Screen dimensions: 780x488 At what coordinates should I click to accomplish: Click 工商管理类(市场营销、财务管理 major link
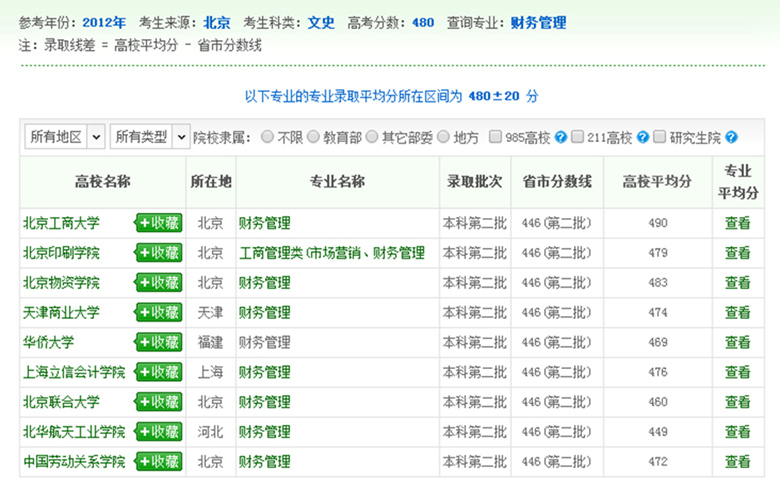click(332, 253)
